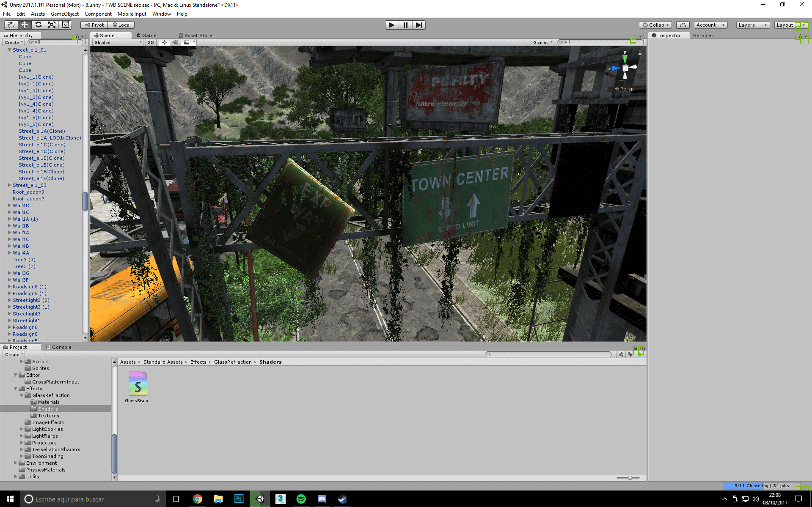The image size is (812, 507).
Task: Open the Layout dropdown
Action: 791,25
